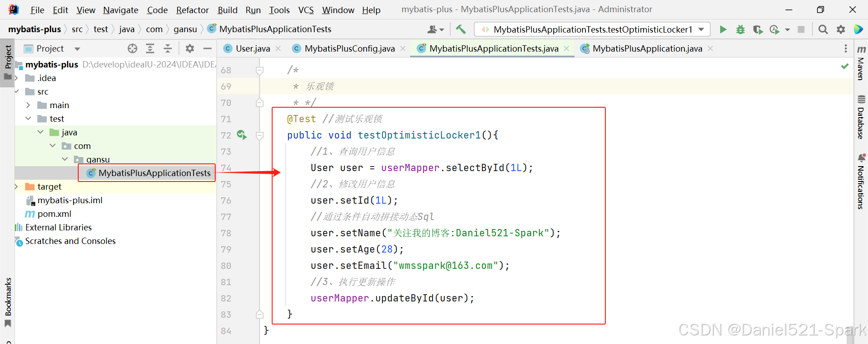The width and height of the screenshot is (868, 344).
Task: Open the dropdown arrow beside profiler icon
Action: coord(788,29)
